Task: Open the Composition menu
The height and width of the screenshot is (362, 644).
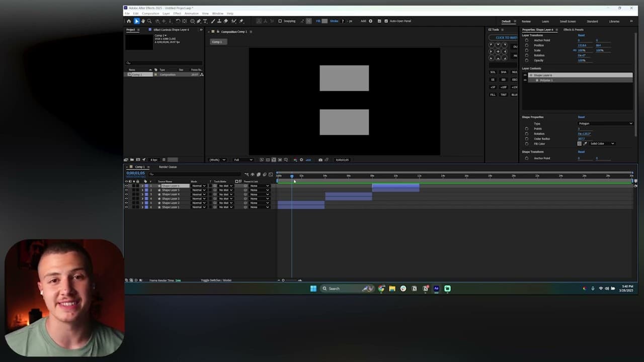Action: tap(152, 14)
